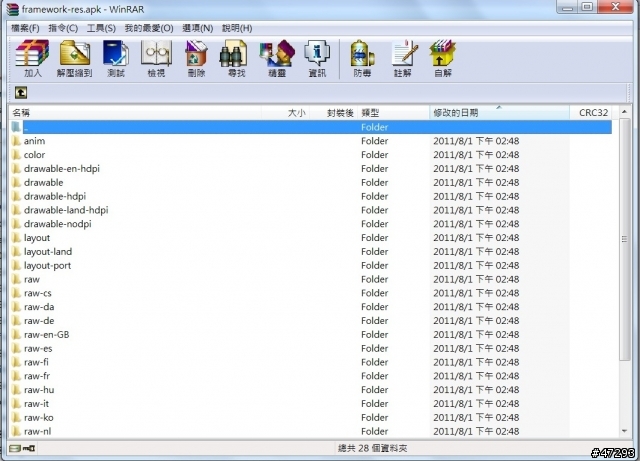Sort by the 封裝後 column header
Screen dimensions: 640x461
[333, 113]
